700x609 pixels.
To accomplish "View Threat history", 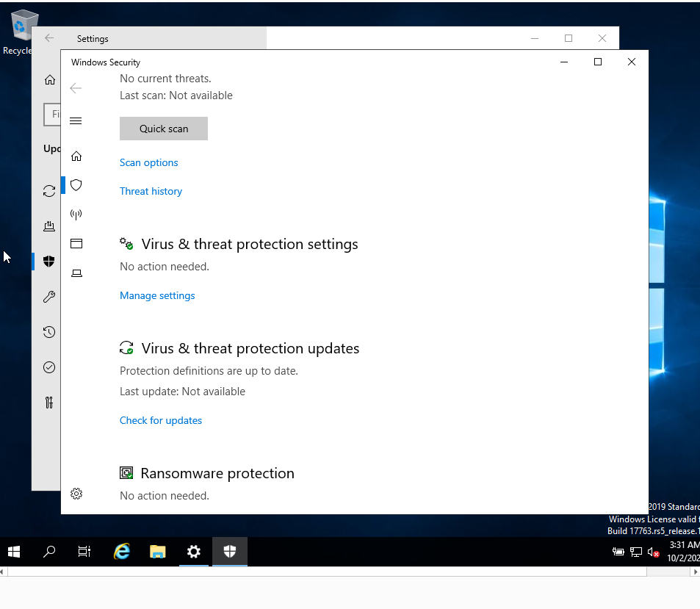I will (x=151, y=191).
